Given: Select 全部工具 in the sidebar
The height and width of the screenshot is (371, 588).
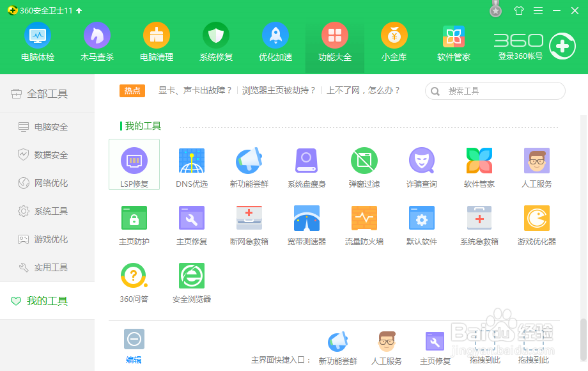Looking at the screenshot, I should (47, 93).
